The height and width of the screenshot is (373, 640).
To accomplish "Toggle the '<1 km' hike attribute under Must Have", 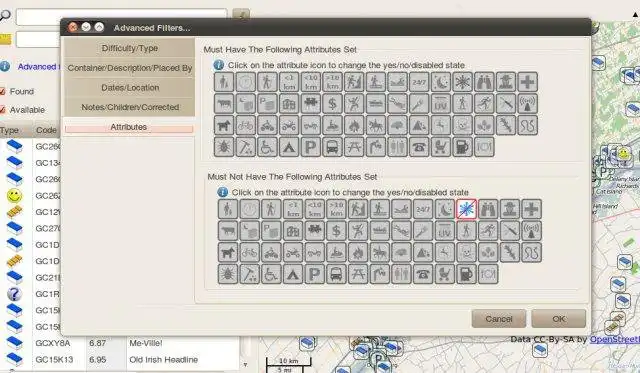I will tap(289, 82).
